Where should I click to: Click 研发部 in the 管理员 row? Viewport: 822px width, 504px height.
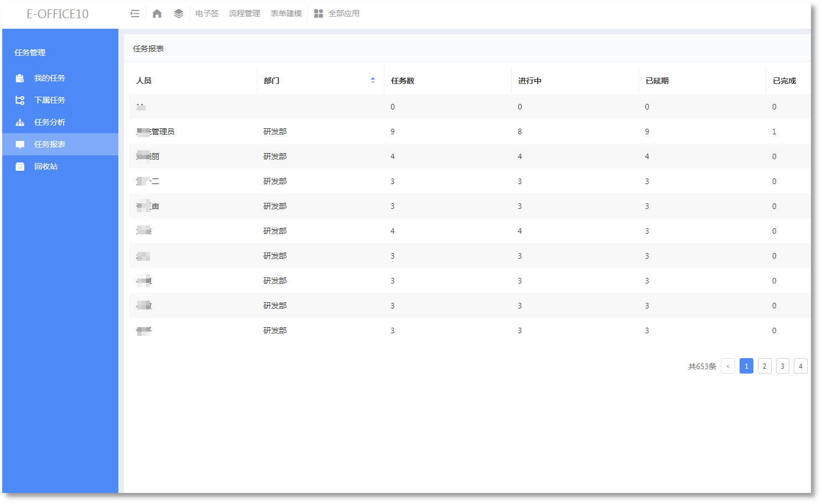point(275,132)
